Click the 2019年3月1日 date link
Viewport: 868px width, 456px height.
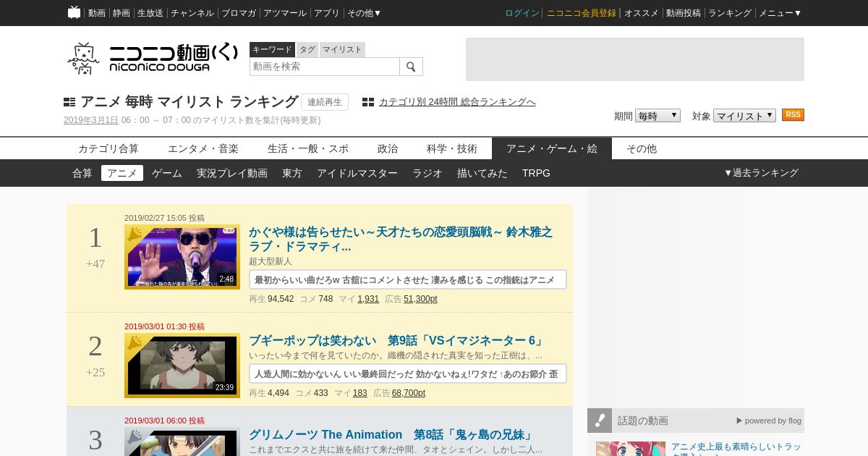tap(91, 120)
